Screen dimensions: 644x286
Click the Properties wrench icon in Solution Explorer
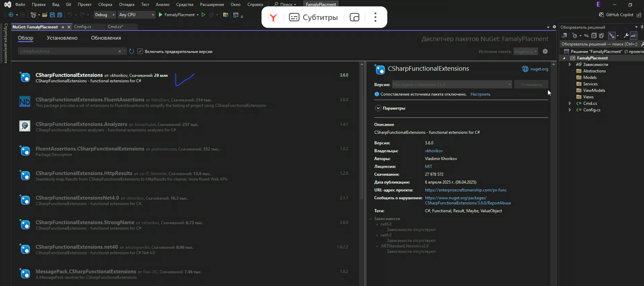[x=626, y=36]
